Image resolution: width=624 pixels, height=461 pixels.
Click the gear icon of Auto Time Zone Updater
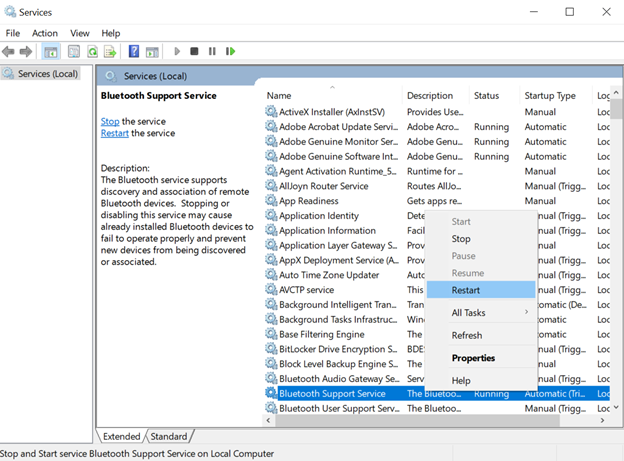tap(271, 275)
